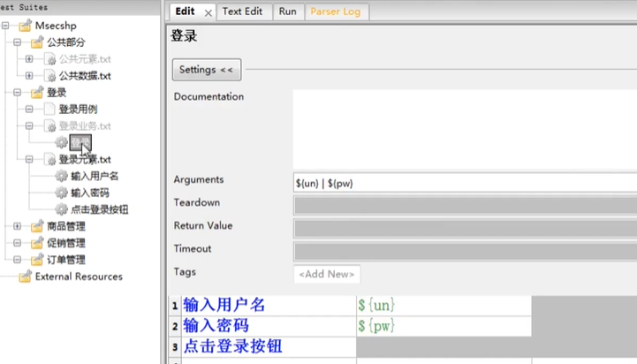Viewport: 637px width, 364px height.
Task: Click the 公共元素.txt resource file icon
Action: tap(49, 59)
